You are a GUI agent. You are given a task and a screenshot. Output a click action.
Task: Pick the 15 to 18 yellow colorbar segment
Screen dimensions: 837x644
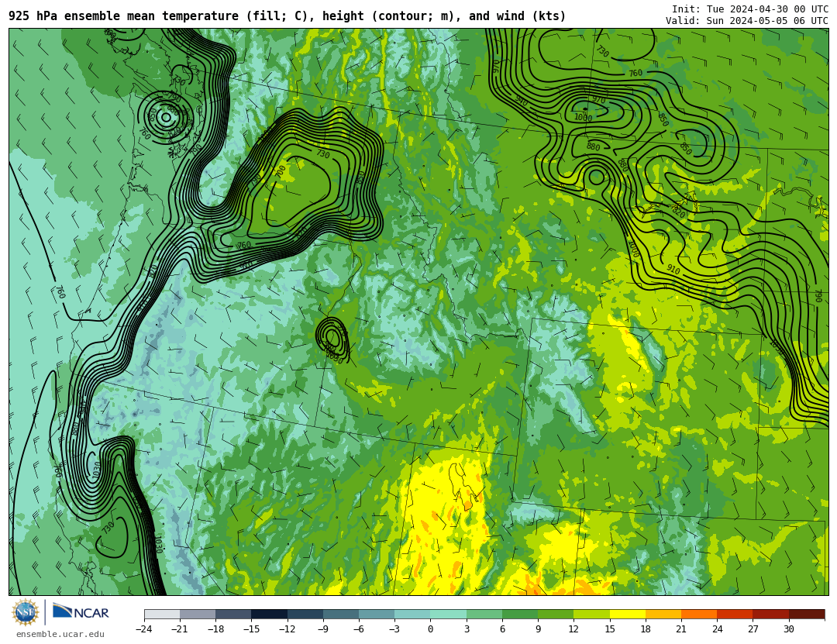click(x=628, y=614)
